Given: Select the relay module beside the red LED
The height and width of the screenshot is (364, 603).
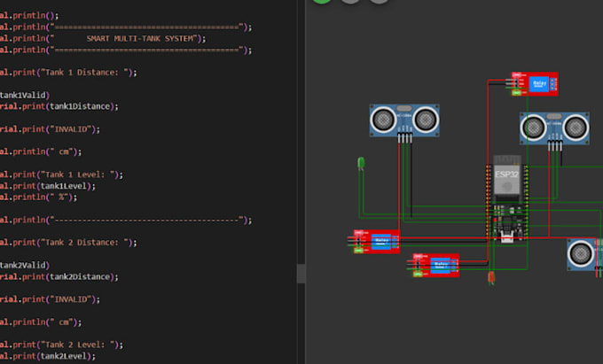Looking at the screenshot, I should point(435,266).
